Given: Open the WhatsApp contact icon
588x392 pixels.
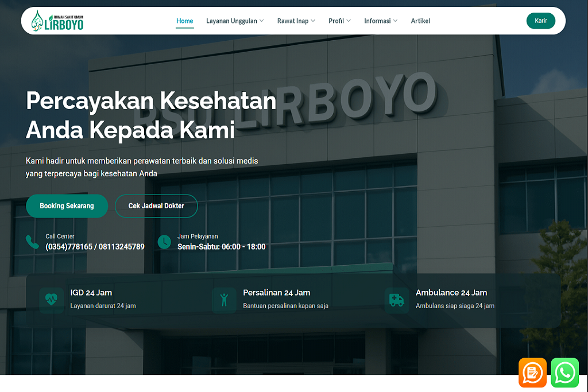Looking at the screenshot, I should (x=564, y=372).
